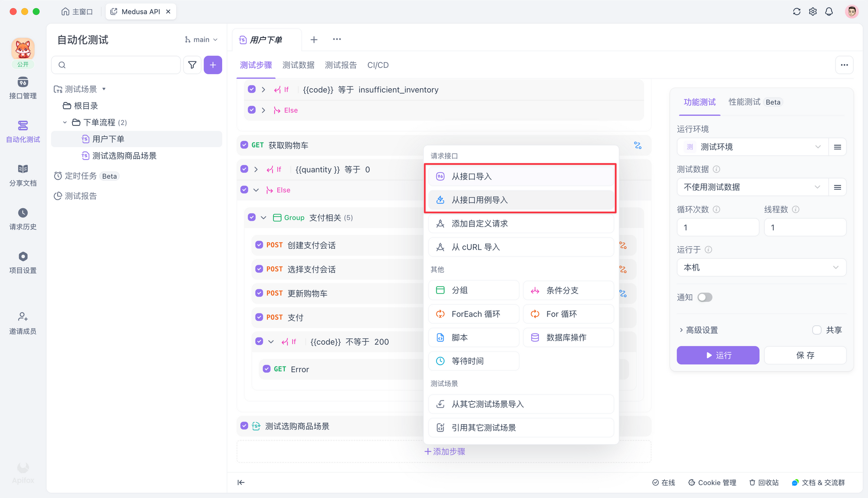Expand the 下单流程 folder in sidebar

click(64, 122)
